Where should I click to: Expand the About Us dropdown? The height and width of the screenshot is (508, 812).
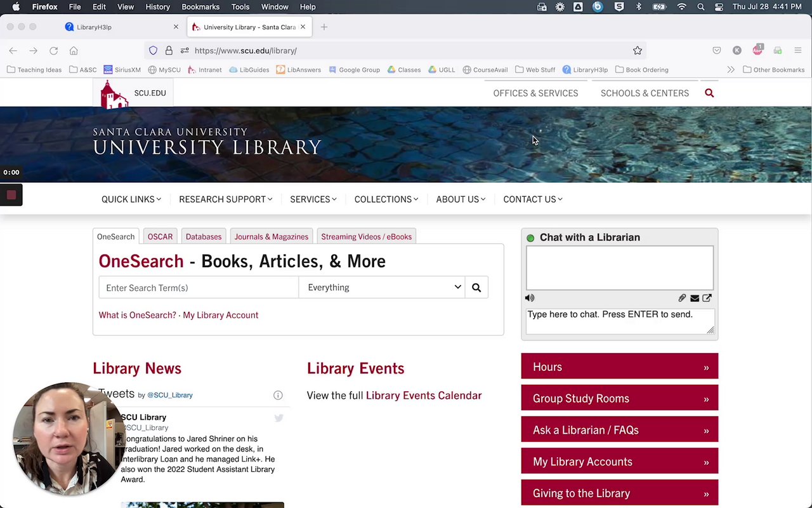coord(461,199)
